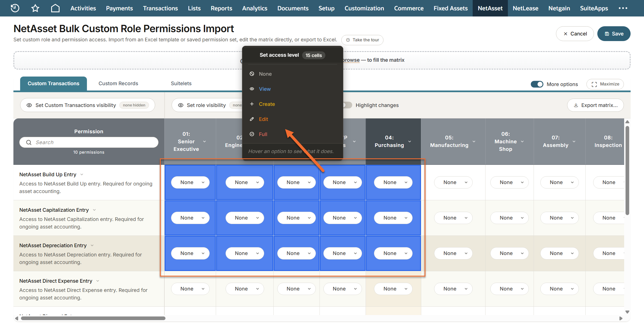Screen dimensions: 644x331
Task: Click the '15 cells' badge in the popup
Action: click(314, 55)
